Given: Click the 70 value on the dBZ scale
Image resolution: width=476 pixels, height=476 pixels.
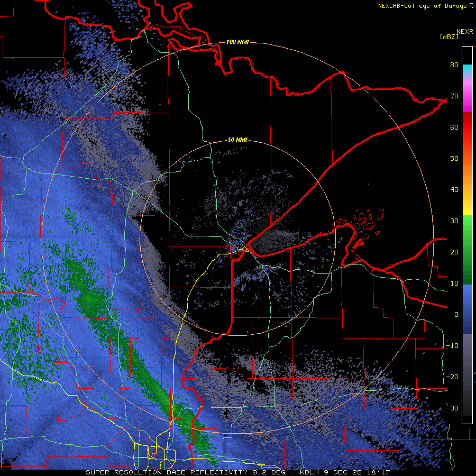Looking at the screenshot, I should click(x=454, y=96).
